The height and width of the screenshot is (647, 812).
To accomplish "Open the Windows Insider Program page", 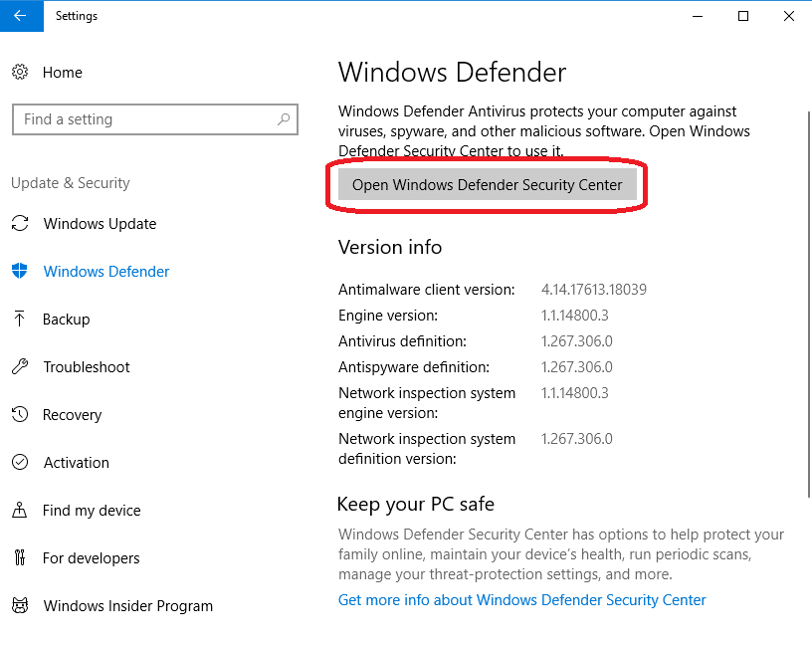I will (128, 606).
